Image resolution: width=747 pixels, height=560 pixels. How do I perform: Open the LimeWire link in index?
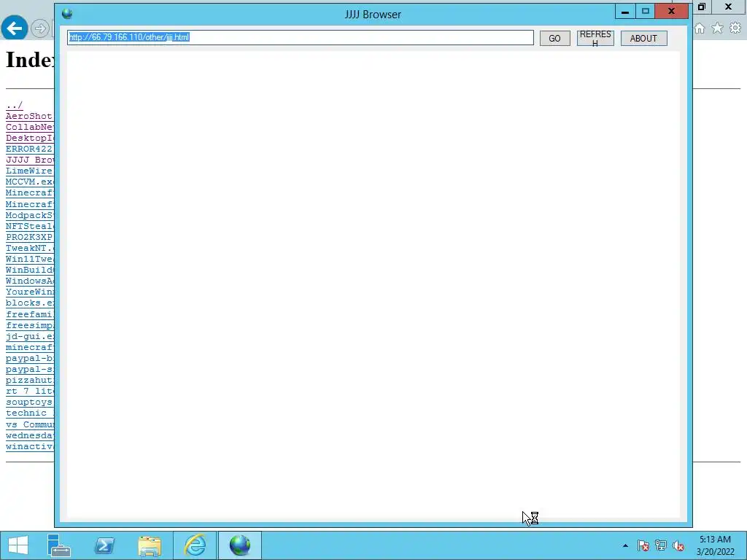pos(29,171)
